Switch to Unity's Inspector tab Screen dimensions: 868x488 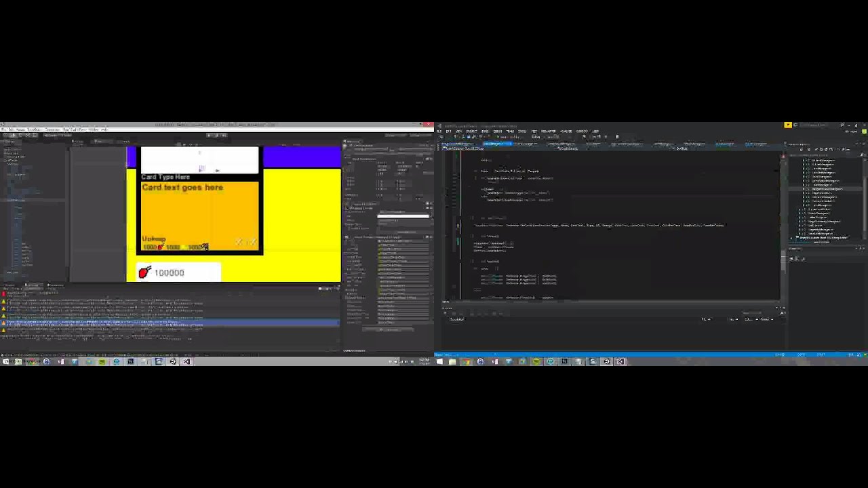pos(353,142)
